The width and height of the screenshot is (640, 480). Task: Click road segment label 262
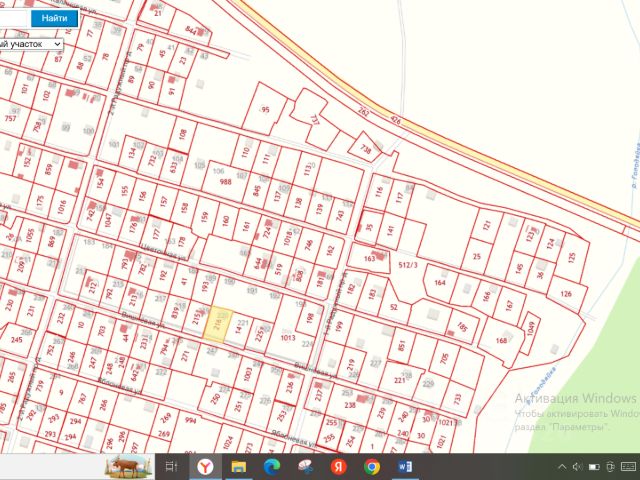[x=363, y=111]
